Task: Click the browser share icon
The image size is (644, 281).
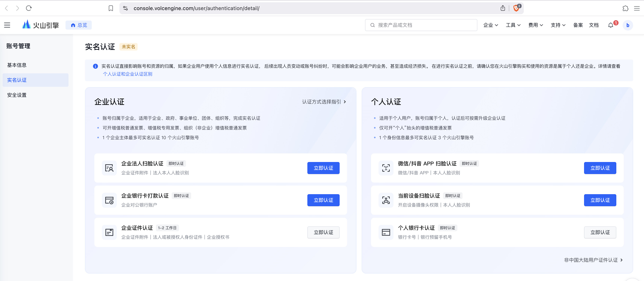Action: [x=503, y=8]
